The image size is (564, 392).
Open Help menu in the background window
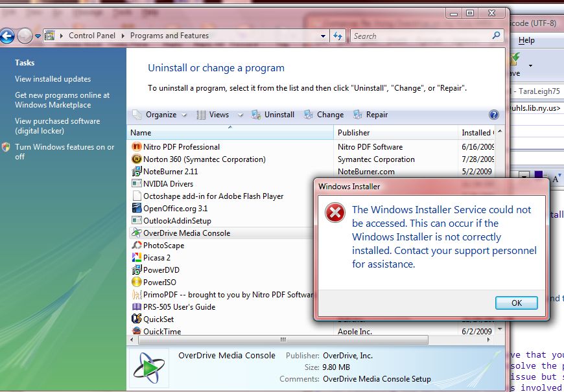click(x=526, y=40)
